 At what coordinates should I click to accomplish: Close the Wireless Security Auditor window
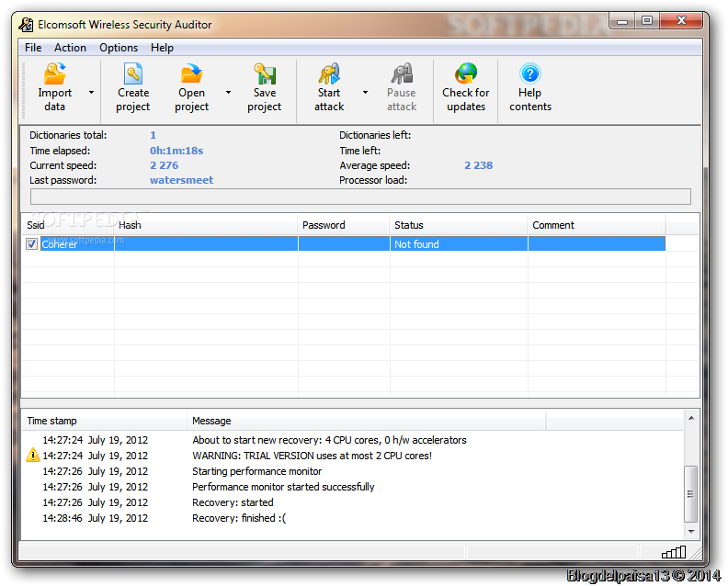(x=681, y=21)
